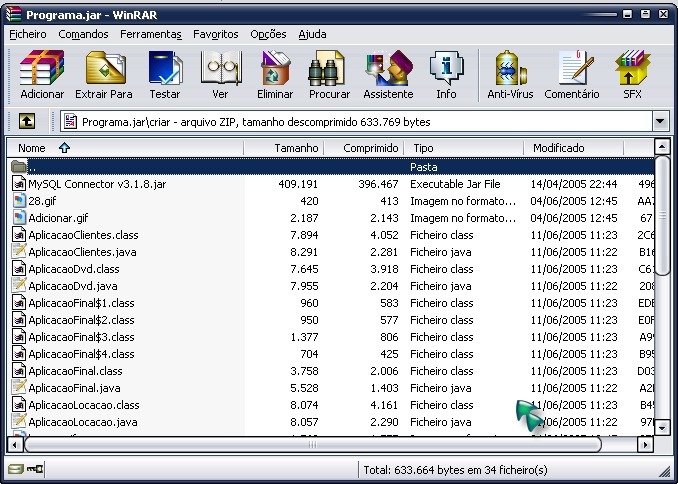The width and height of the screenshot is (678, 484).
Task: Select the AplicacaoFinal$4.class file name
Action: pyautogui.click(x=81, y=354)
